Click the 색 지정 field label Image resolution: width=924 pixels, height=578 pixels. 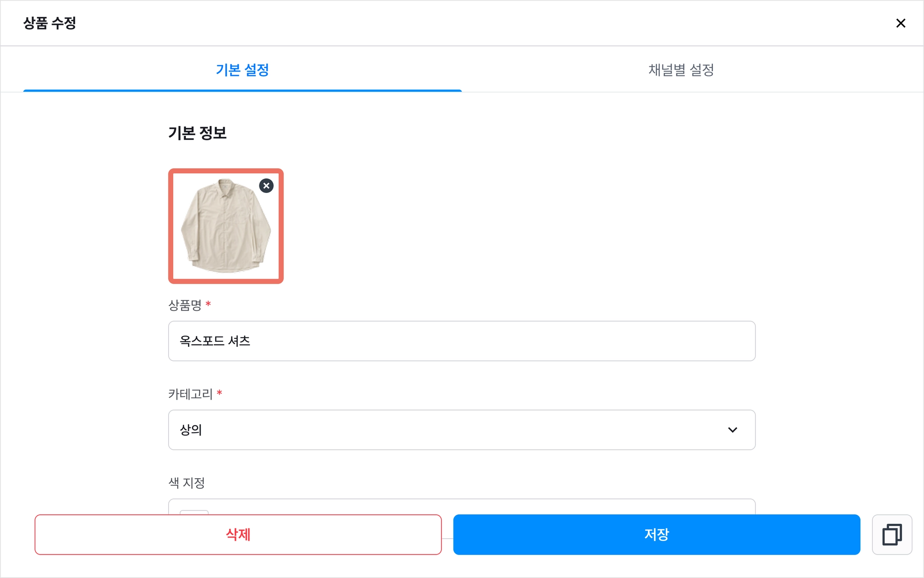[x=187, y=483]
